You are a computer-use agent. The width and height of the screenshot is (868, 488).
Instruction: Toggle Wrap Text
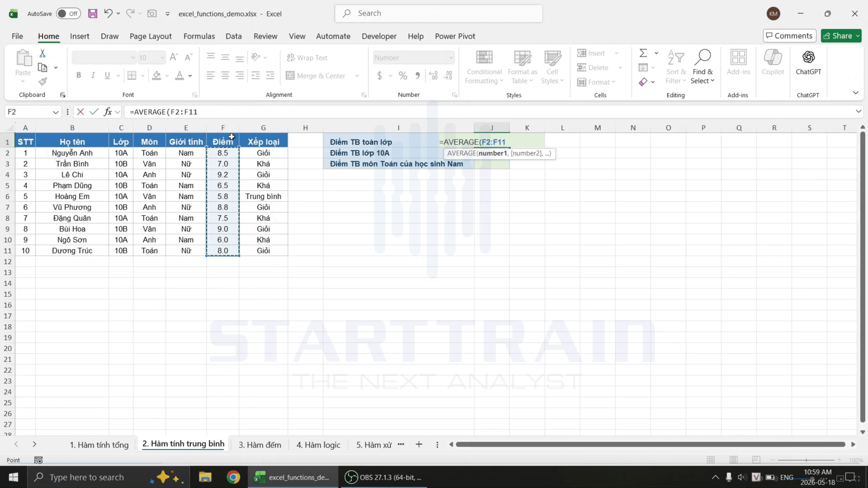[x=307, y=58]
